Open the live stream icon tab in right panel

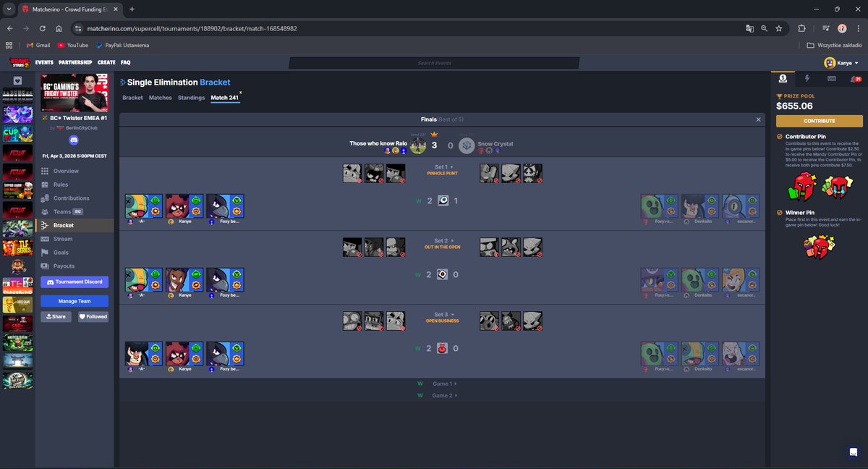point(832,78)
